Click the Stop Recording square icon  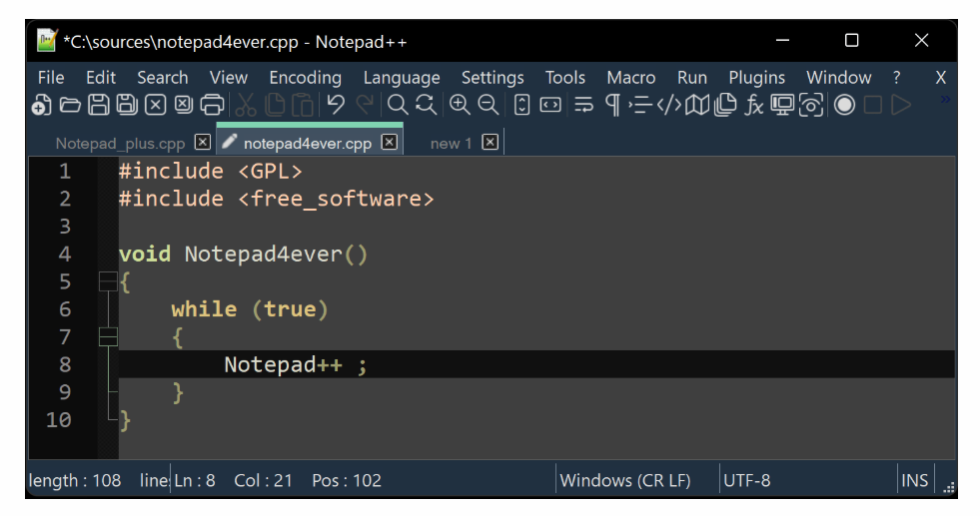(872, 105)
